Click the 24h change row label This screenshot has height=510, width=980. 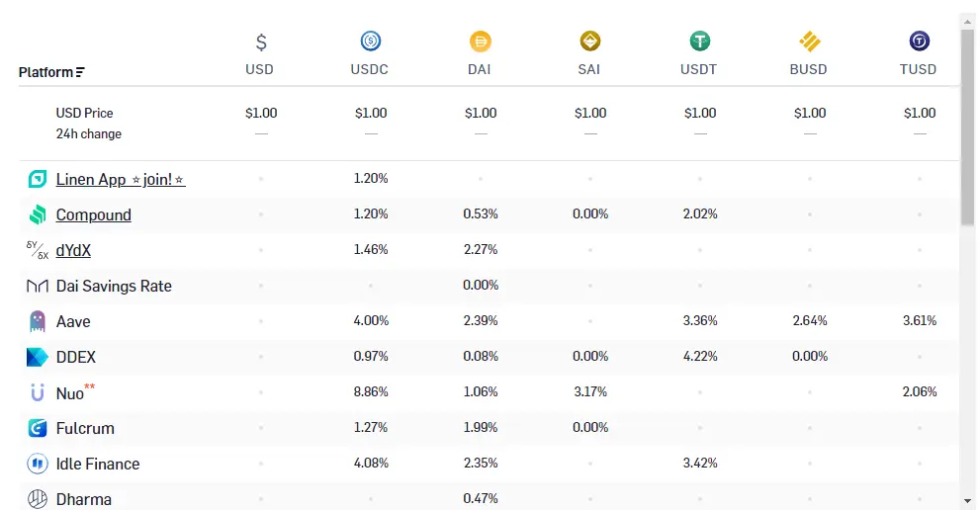(x=89, y=133)
